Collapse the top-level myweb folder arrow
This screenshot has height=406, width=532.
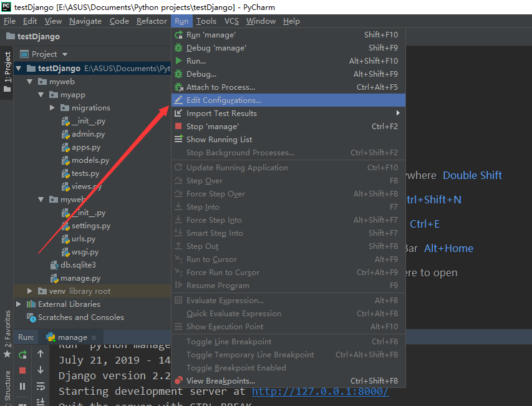[30, 82]
